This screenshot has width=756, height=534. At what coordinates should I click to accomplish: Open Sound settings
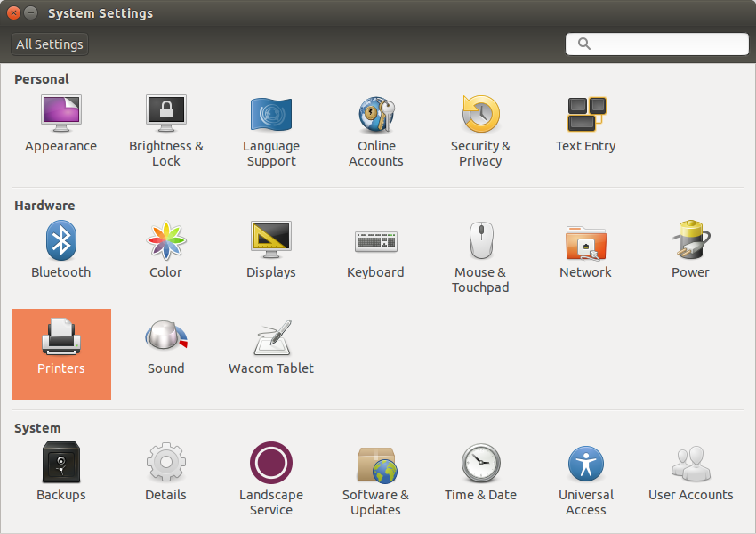165,347
